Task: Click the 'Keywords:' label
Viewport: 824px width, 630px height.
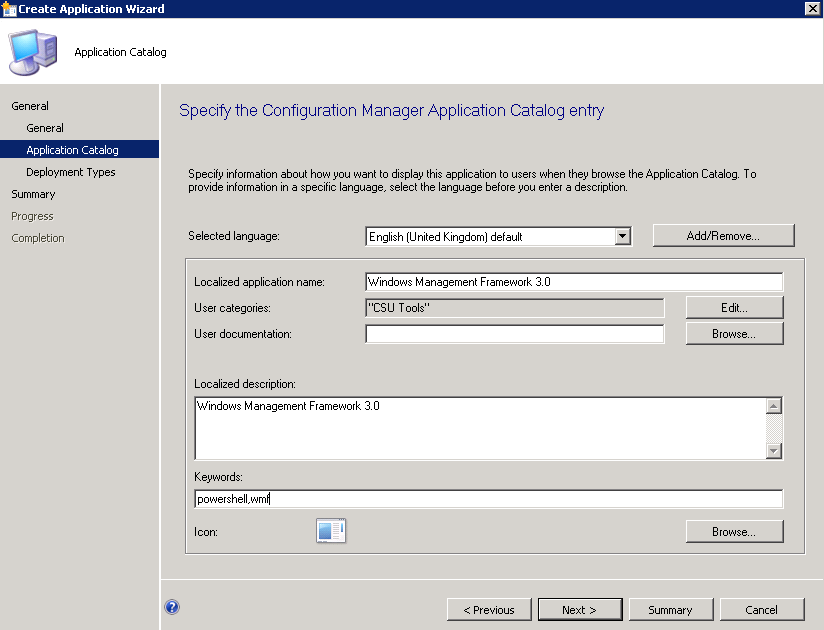Action: [219, 477]
